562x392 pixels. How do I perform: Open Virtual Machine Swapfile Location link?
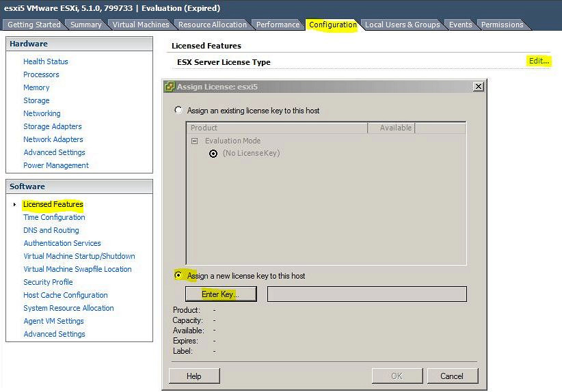coord(77,269)
